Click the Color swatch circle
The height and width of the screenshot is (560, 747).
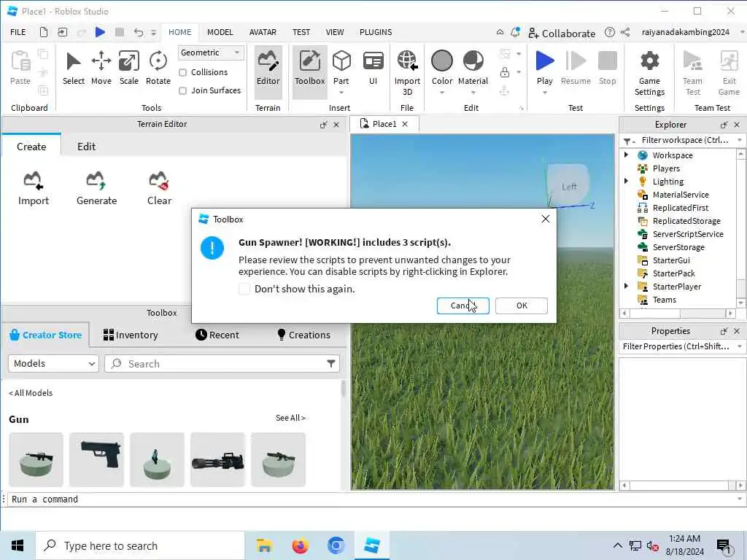pos(441,61)
